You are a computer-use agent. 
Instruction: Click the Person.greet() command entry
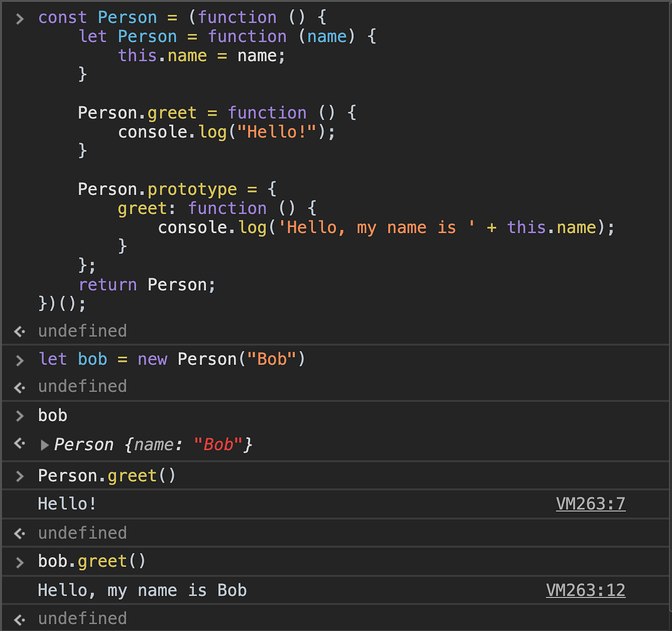[x=106, y=475]
